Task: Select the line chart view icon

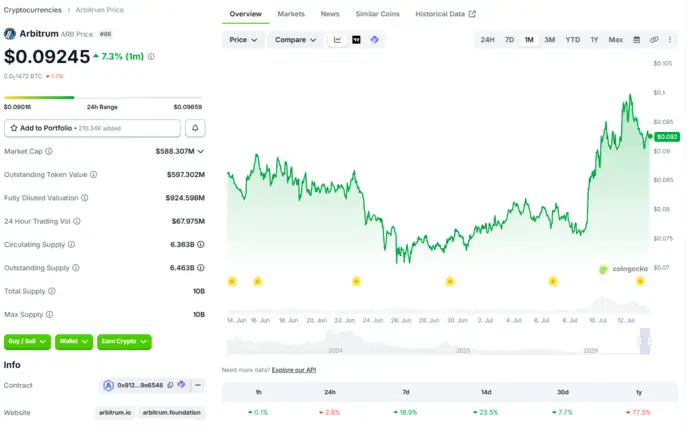Action: tap(337, 40)
